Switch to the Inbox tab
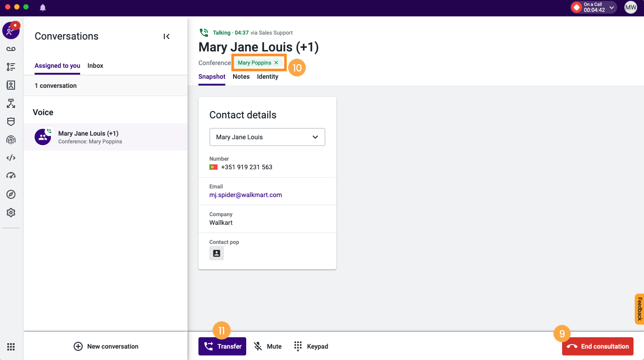644x360 pixels. coord(95,66)
